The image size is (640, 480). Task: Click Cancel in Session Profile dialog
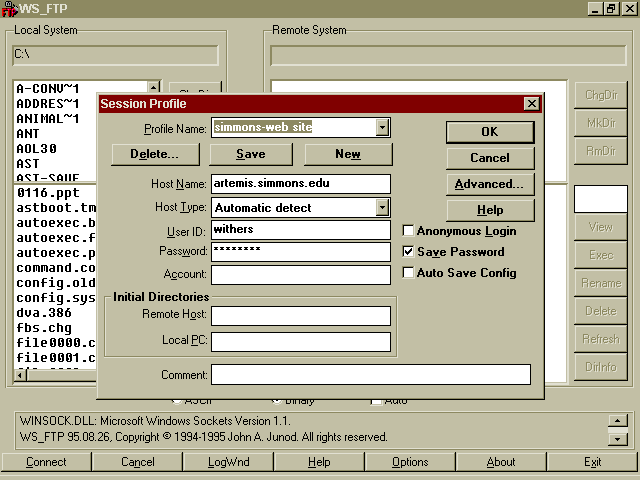point(489,158)
